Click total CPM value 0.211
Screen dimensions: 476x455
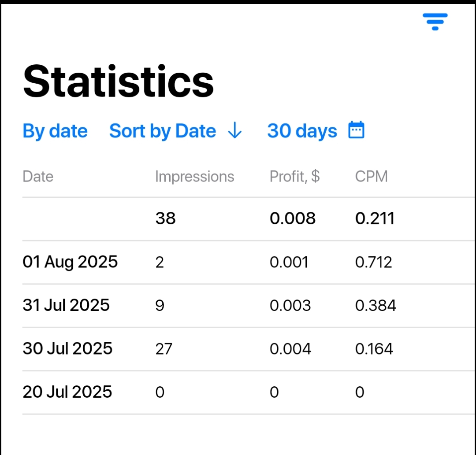[x=375, y=218]
